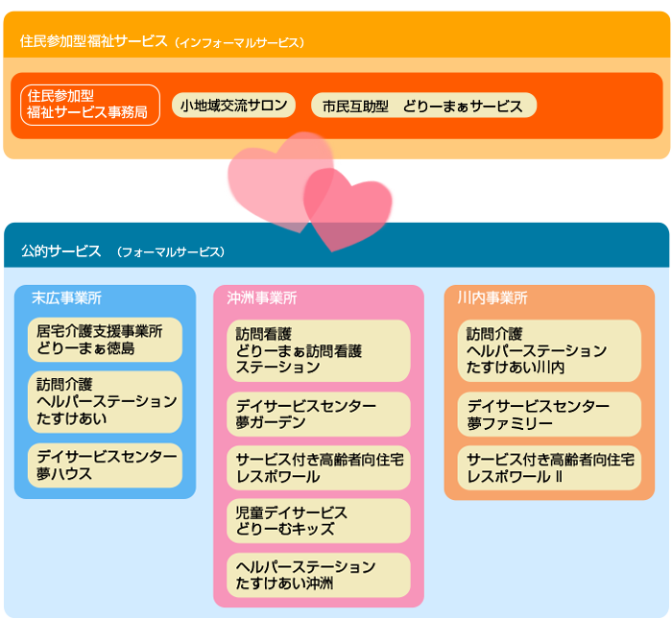Screen dimensions: 672x619
Task: Click サービス付き高齢者向住宅 レスポワール in 沖洲
Action: click(x=318, y=468)
